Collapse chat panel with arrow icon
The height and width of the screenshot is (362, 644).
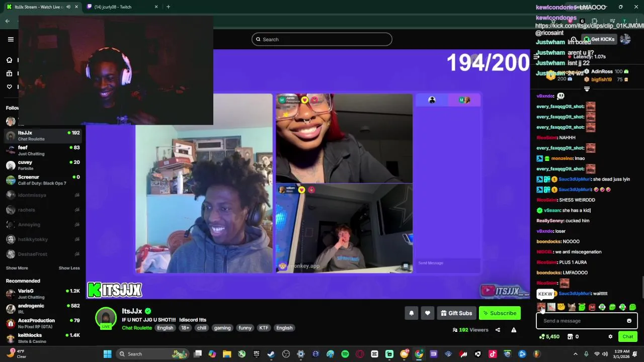point(536,56)
